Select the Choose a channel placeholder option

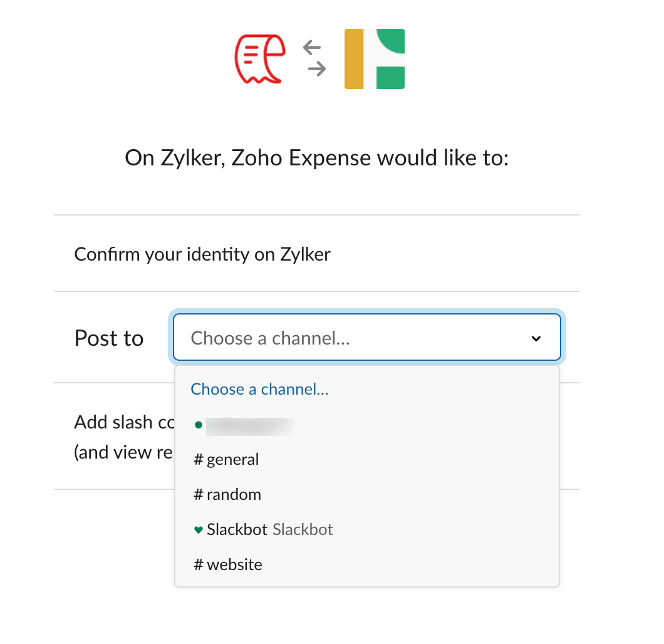pos(259,389)
